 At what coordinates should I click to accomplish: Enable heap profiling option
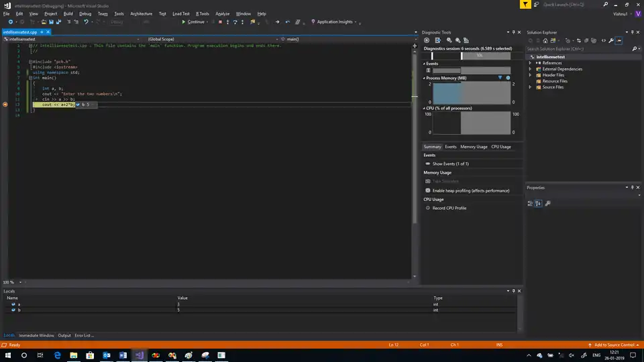coord(470,190)
